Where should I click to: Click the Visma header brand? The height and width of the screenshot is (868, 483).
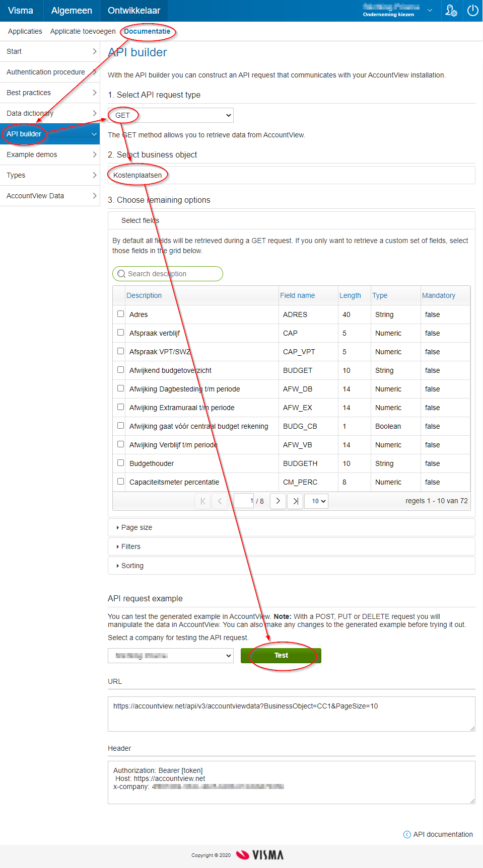point(21,11)
